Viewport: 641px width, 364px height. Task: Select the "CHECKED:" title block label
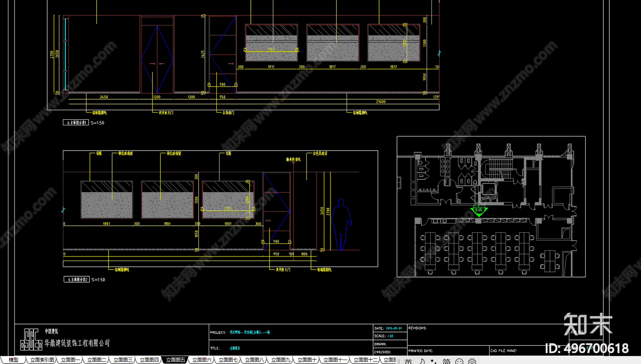point(383,352)
